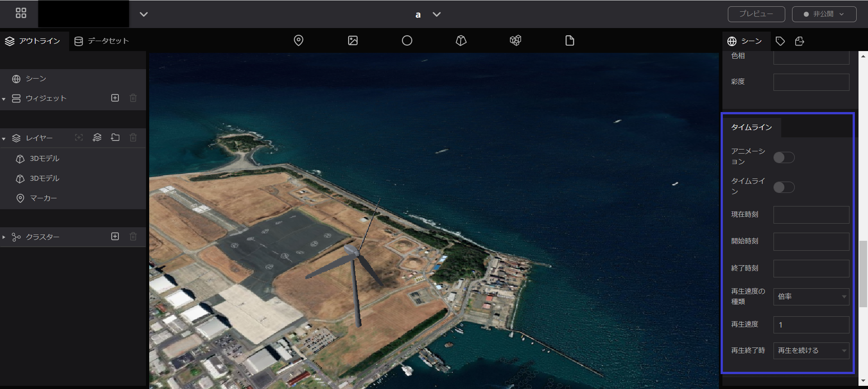Toggle the アニメーション switch
This screenshot has height=389, width=868.
coord(784,157)
